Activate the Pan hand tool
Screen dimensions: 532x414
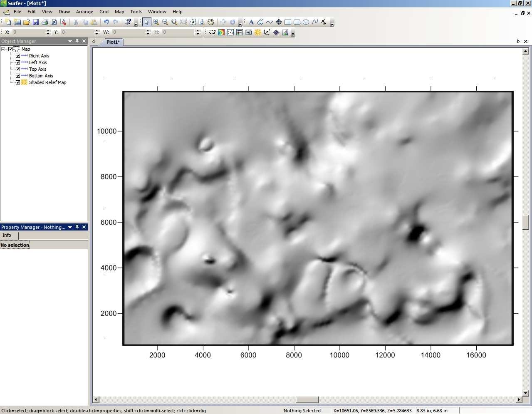(211, 22)
